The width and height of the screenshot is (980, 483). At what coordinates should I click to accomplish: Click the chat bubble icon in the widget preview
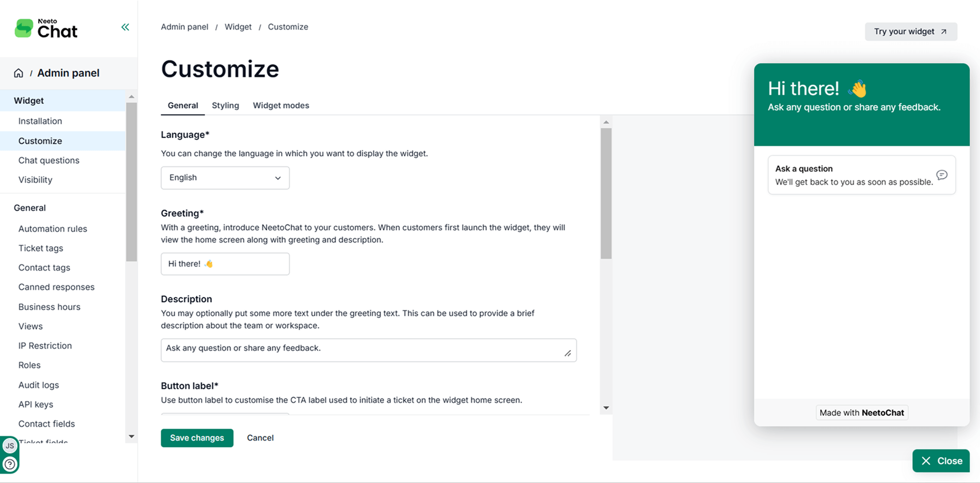(942, 175)
